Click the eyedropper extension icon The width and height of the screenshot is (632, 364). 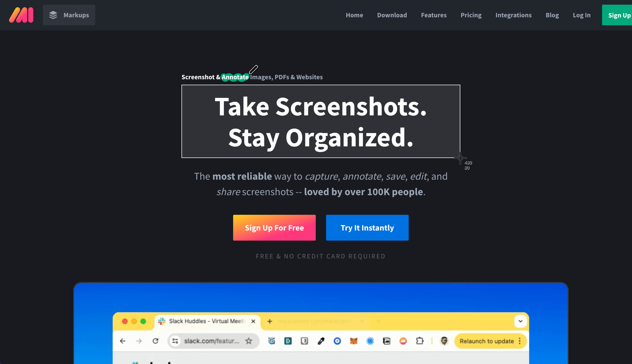point(321,341)
